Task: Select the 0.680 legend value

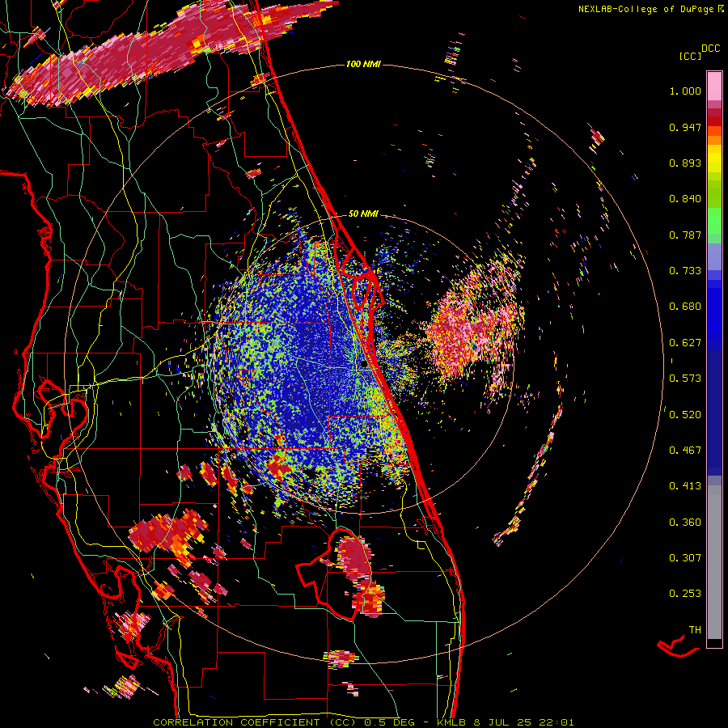Action: point(685,307)
